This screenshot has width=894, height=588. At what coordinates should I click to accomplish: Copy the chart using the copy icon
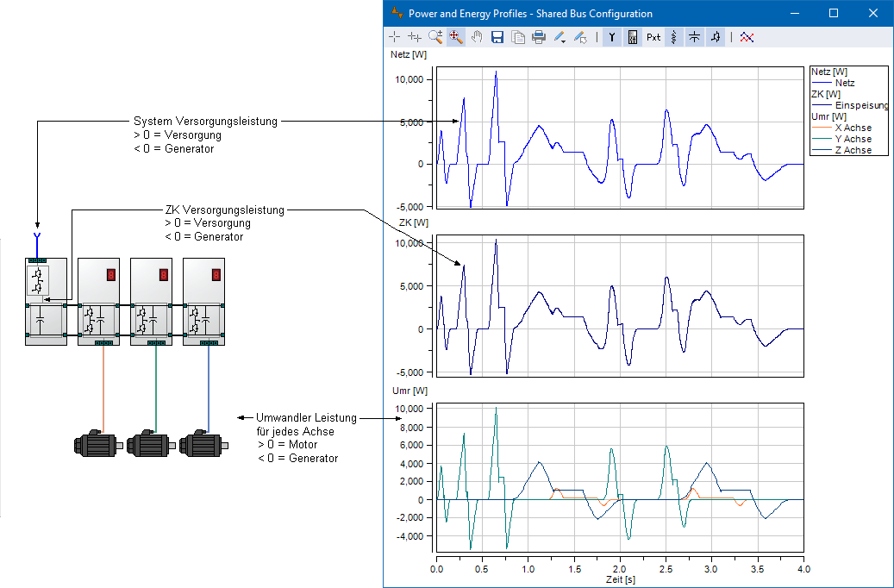(518, 37)
